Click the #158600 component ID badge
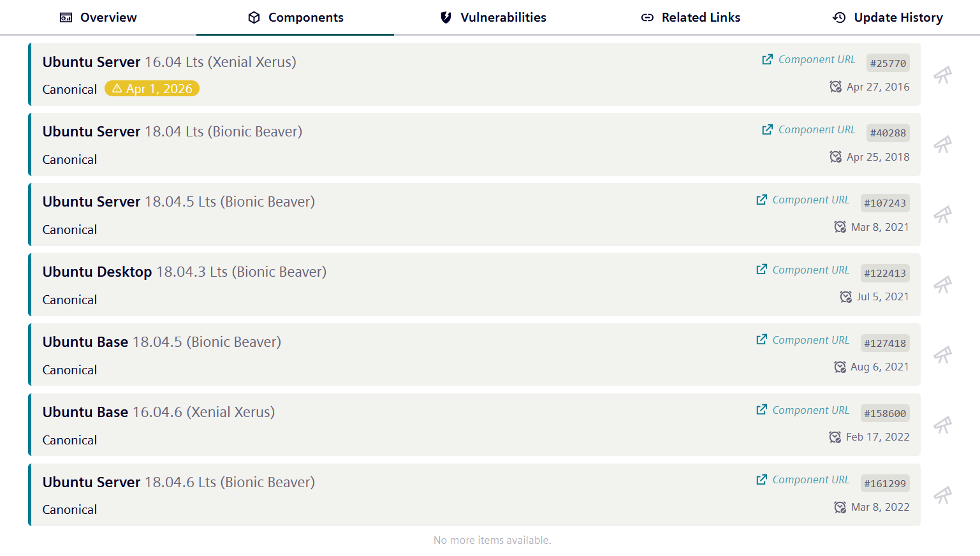This screenshot has width=980, height=556. coord(885,413)
